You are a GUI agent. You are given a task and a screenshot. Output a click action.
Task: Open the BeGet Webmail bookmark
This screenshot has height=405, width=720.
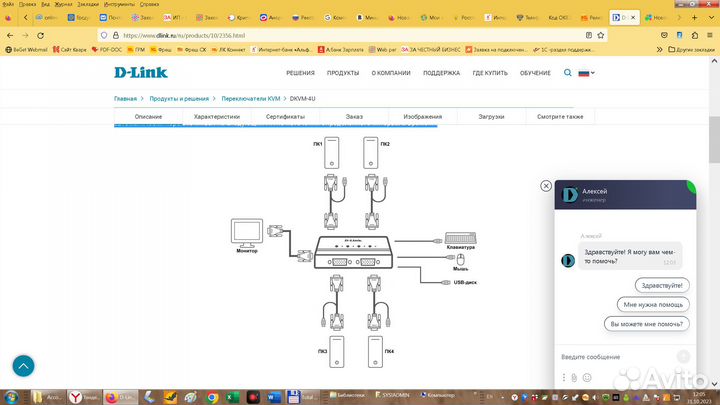[x=26, y=50]
